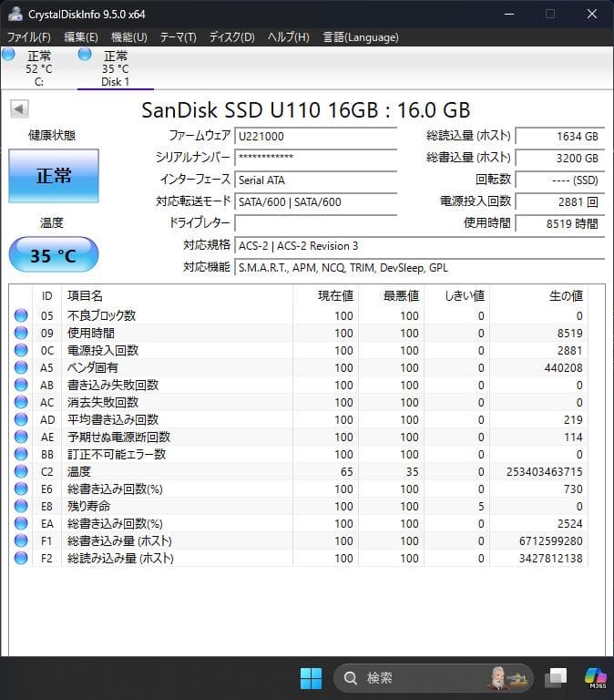Viewport: 614px width, 700px height.
Task: Switch to the Disk 1 tab
Action: coord(116,68)
